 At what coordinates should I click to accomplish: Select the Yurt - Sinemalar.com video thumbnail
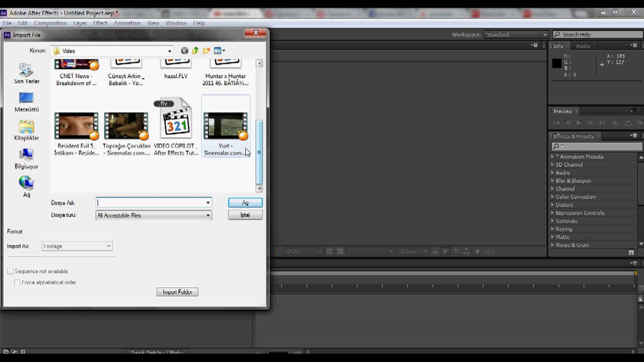tap(226, 126)
